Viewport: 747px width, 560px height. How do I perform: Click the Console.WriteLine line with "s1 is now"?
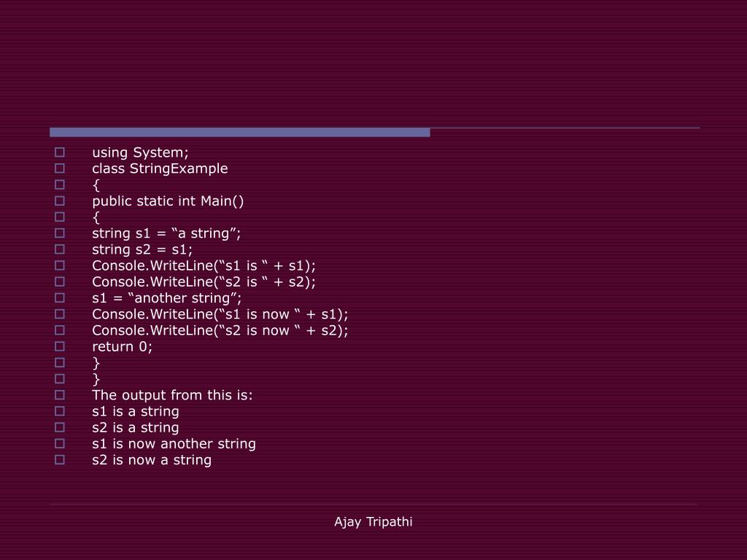coord(220,315)
